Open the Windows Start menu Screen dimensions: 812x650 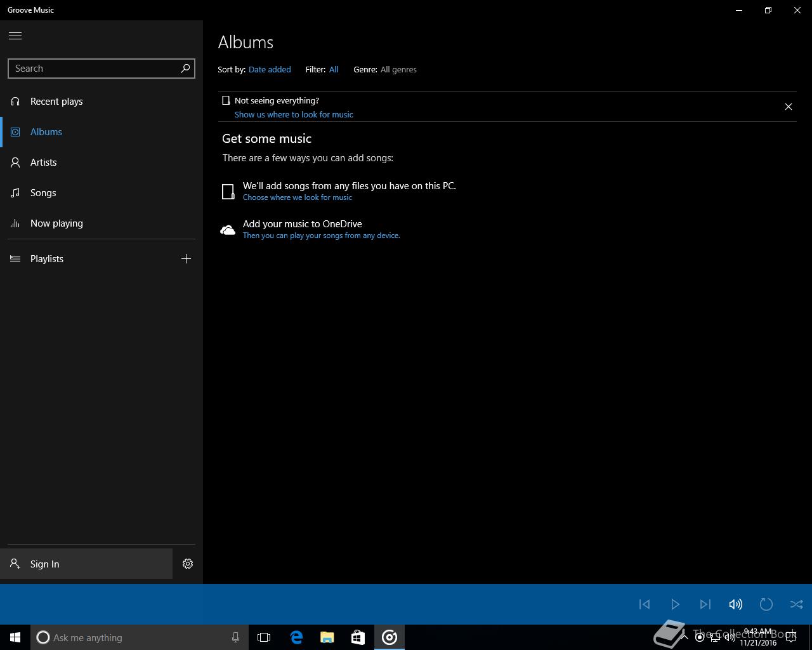[15, 637]
